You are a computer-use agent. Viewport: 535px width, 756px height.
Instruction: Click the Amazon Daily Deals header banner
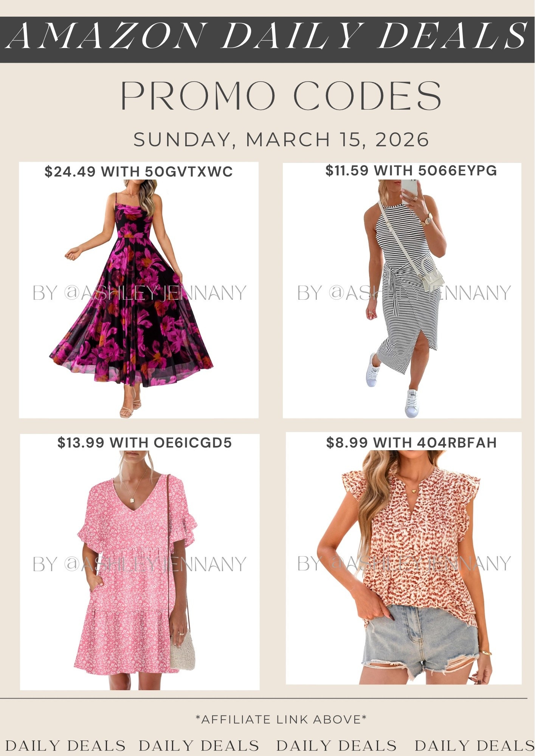pyautogui.click(x=267, y=39)
